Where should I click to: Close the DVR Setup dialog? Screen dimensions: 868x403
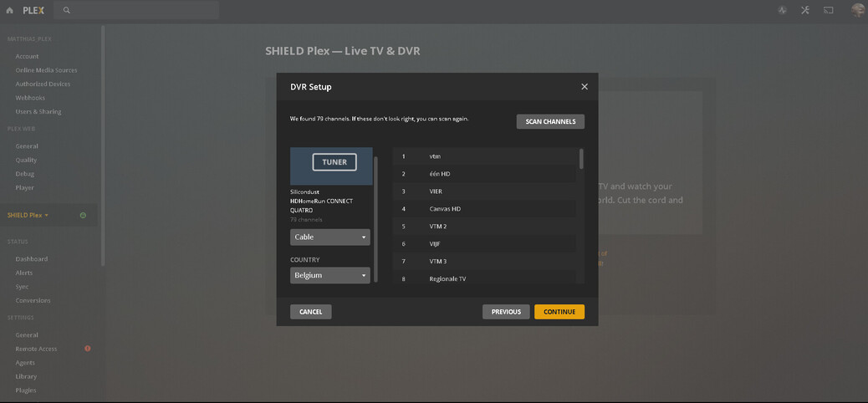point(584,87)
